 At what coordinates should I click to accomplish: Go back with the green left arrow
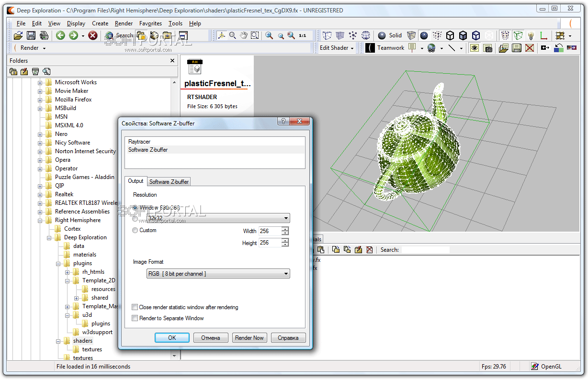tap(60, 35)
